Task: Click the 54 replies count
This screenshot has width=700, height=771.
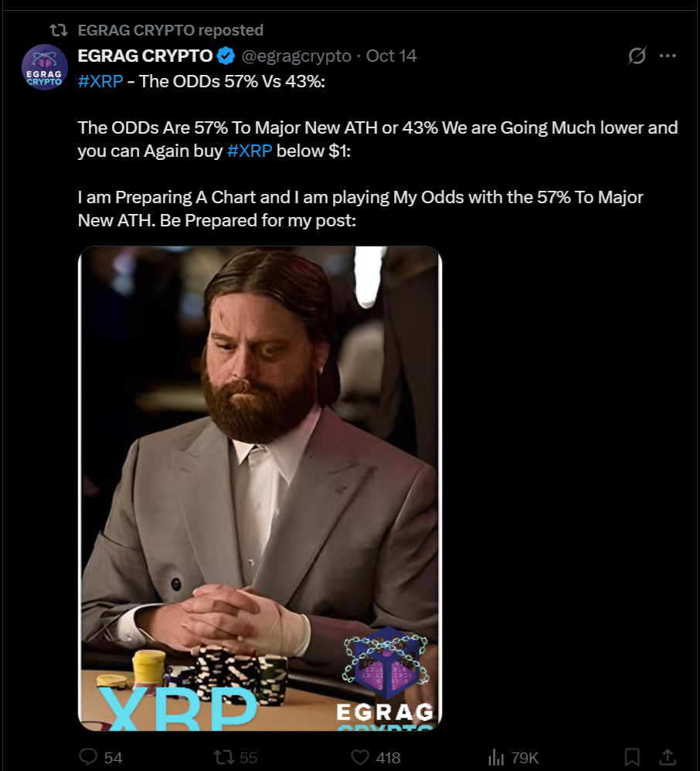Action: coord(113,758)
